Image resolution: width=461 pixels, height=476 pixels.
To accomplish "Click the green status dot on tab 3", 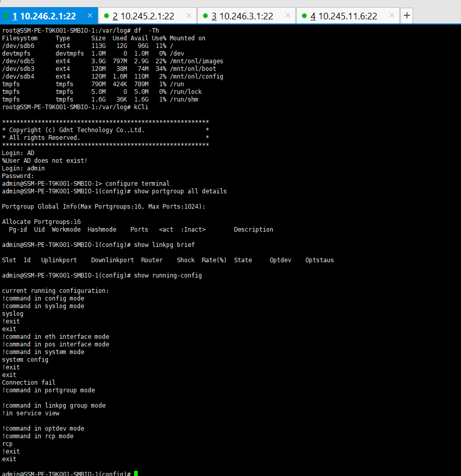I will tap(205, 16).
